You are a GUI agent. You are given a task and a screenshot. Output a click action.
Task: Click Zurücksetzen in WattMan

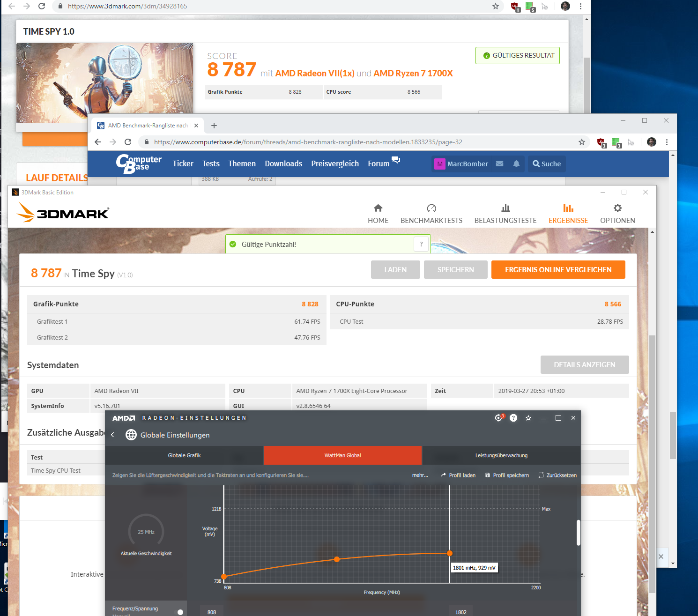click(x=557, y=475)
